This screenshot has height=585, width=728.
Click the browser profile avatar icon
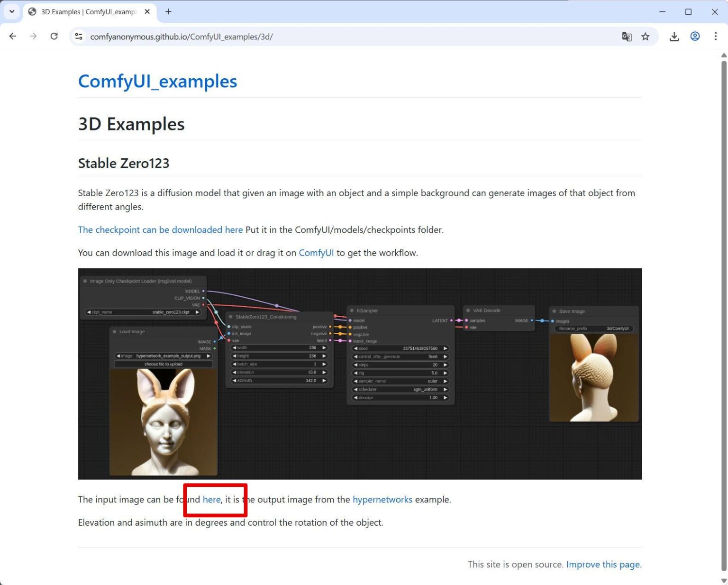pyautogui.click(x=695, y=36)
